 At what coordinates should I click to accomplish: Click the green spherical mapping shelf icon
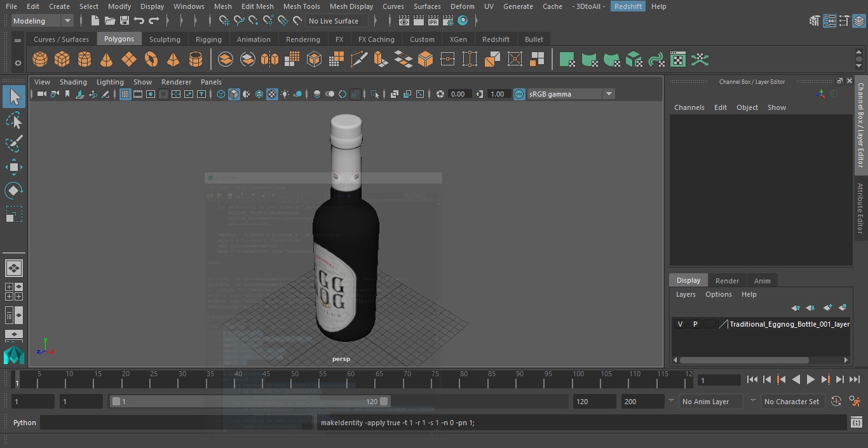point(611,60)
